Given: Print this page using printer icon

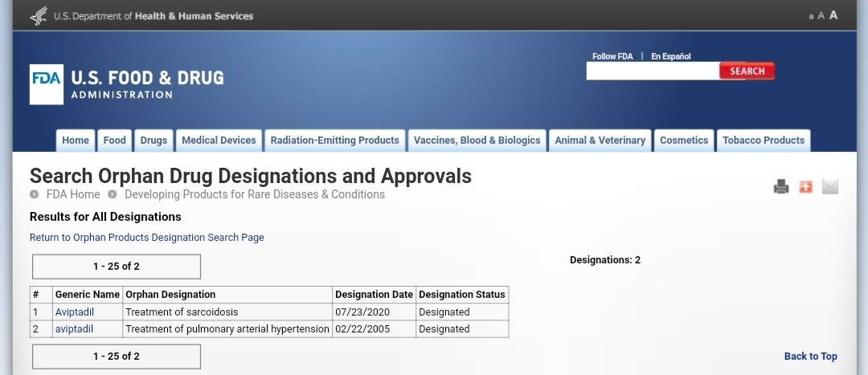Looking at the screenshot, I should (x=781, y=186).
